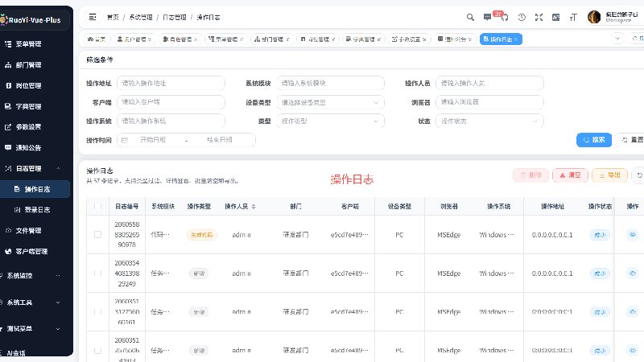Switch to the 岗位管理 tab

(x=317, y=39)
